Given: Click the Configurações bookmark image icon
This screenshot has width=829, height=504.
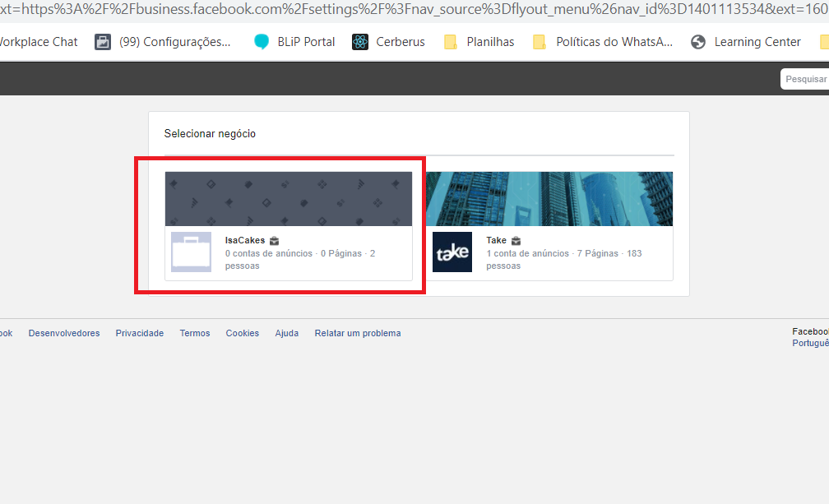Looking at the screenshot, I should coord(103,42).
